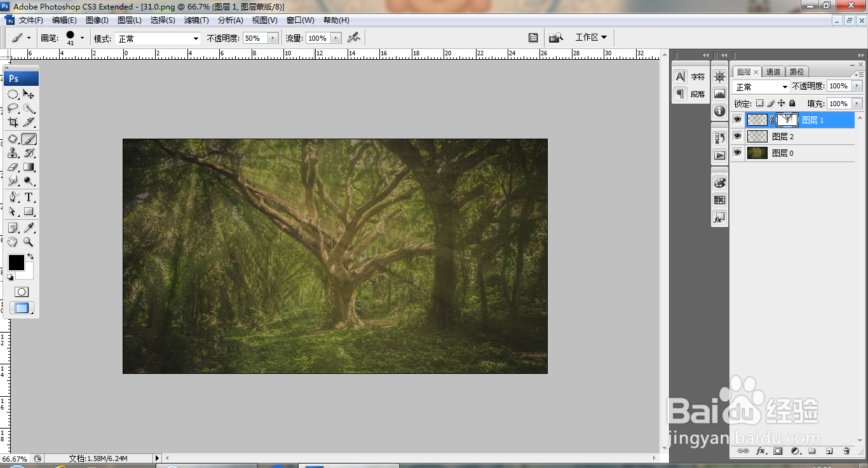
Task: Toggle lock all
Action: point(792,103)
